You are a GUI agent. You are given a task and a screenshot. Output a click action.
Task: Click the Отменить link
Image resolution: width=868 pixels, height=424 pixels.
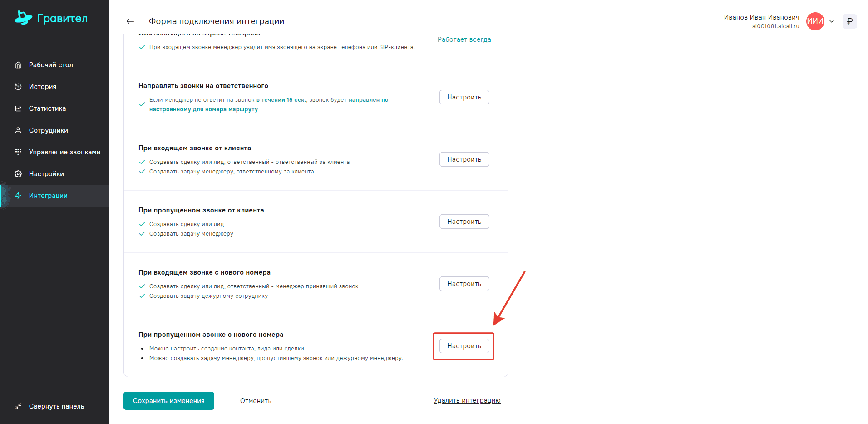tap(256, 401)
